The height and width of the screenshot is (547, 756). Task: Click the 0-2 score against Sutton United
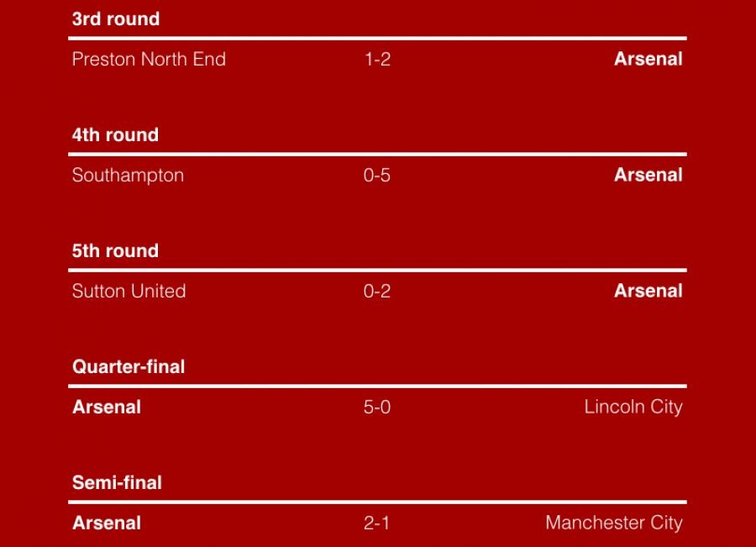[377, 292]
